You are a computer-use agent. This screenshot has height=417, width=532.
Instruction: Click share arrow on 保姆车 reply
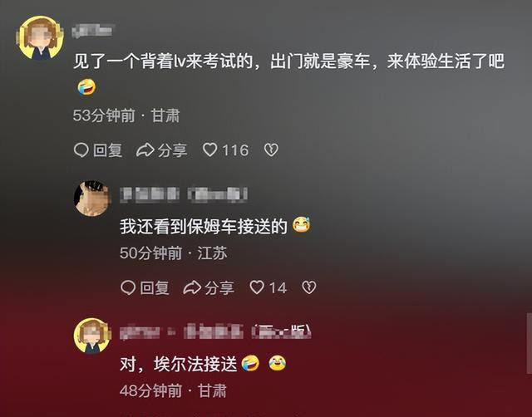tap(192, 287)
